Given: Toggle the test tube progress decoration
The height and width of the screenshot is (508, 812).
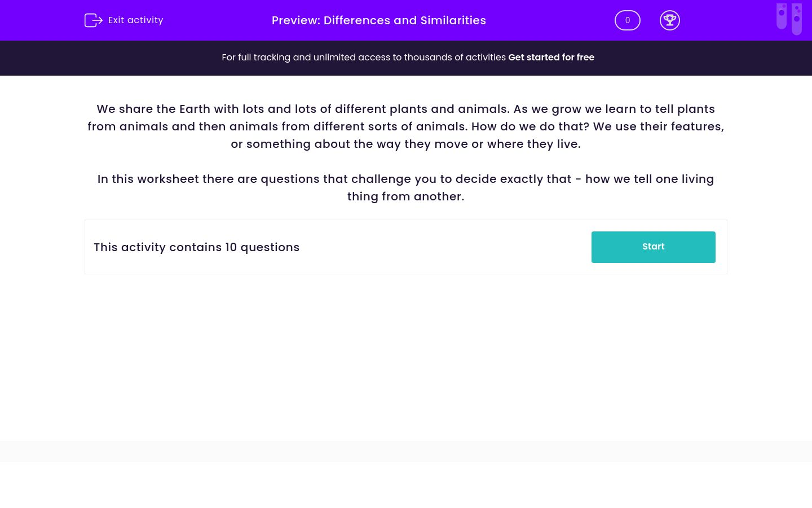Looking at the screenshot, I should [x=789, y=19].
